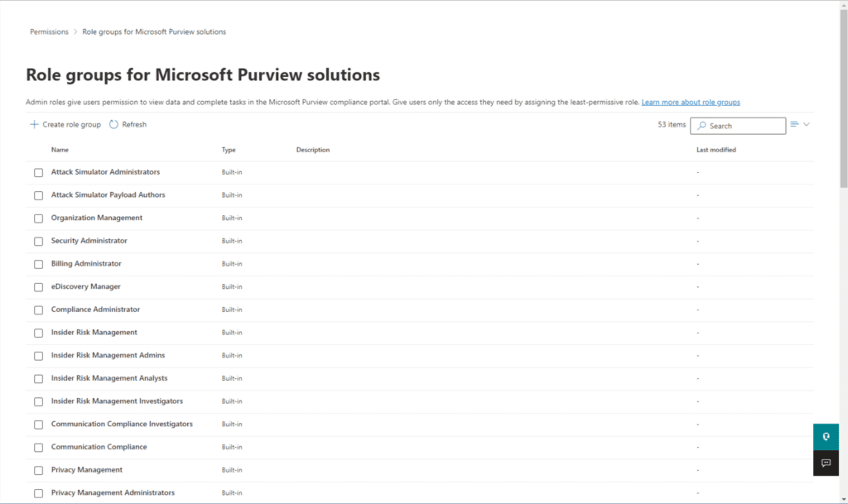This screenshot has width=848, height=504.
Task: Click the Role groups breadcrumb item
Action: pos(154,32)
